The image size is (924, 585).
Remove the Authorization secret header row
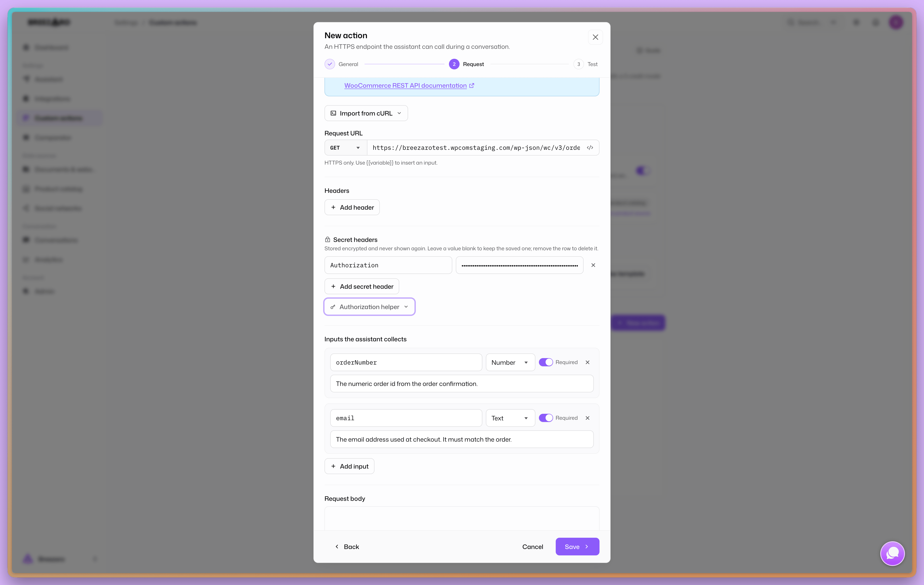click(593, 265)
